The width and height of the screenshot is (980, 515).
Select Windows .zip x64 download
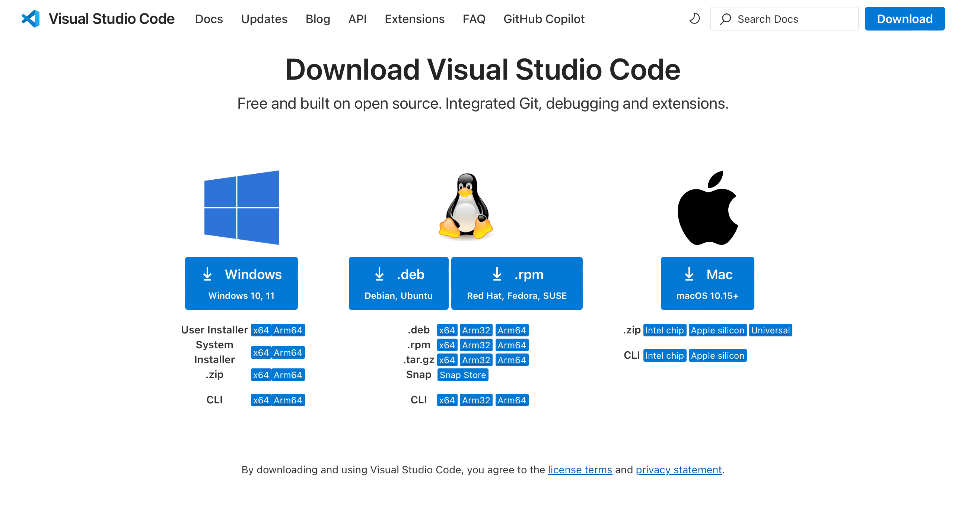[x=261, y=375]
